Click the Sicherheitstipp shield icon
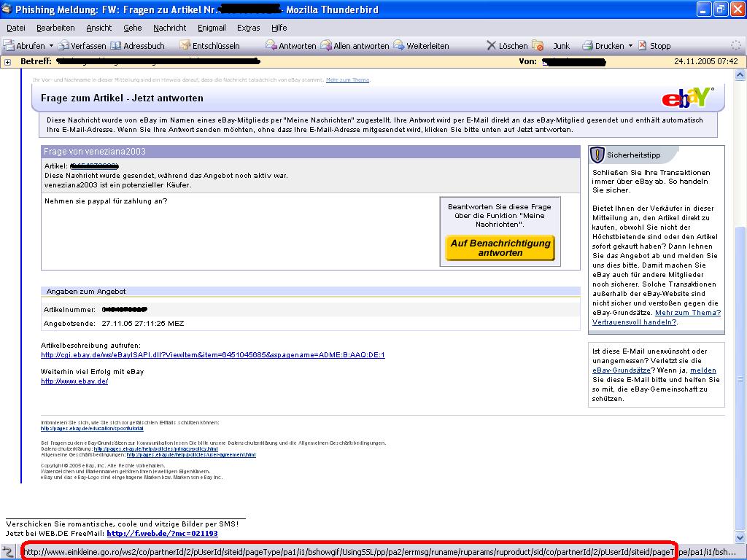The image size is (747, 560). (x=597, y=155)
